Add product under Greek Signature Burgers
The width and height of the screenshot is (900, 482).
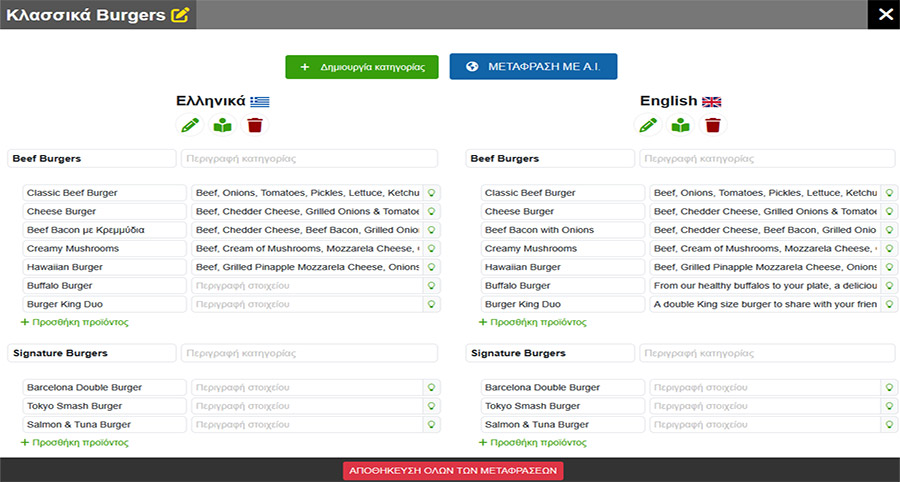(75, 443)
